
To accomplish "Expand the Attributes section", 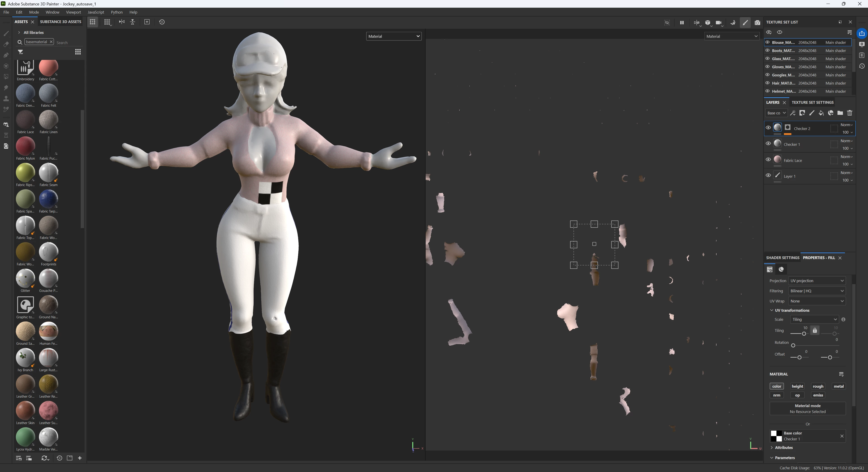I will [783, 447].
